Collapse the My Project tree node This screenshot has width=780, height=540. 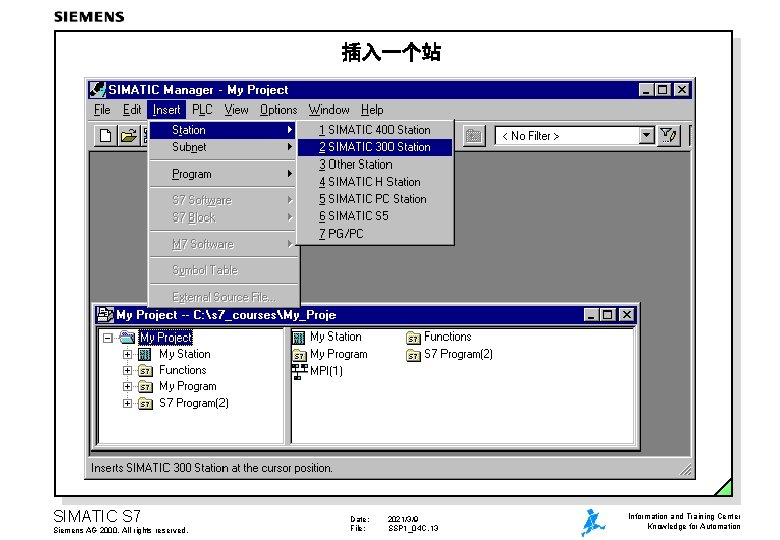point(107,338)
